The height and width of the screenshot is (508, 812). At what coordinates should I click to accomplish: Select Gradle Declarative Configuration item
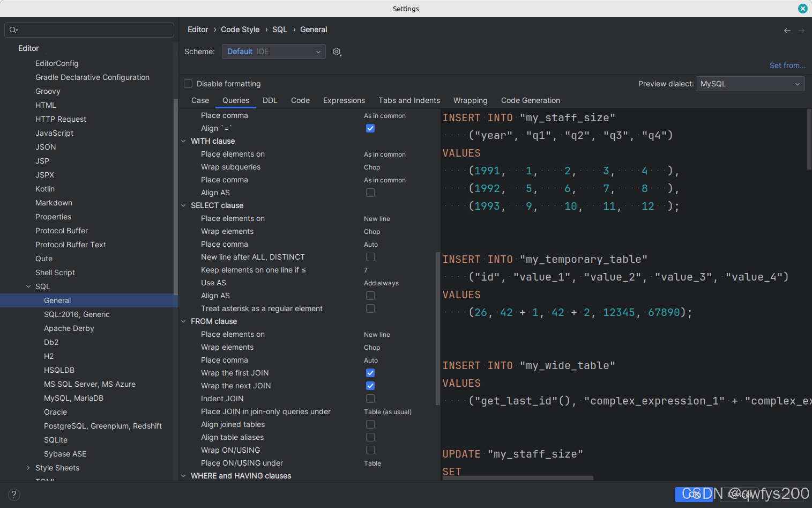(92, 77)
